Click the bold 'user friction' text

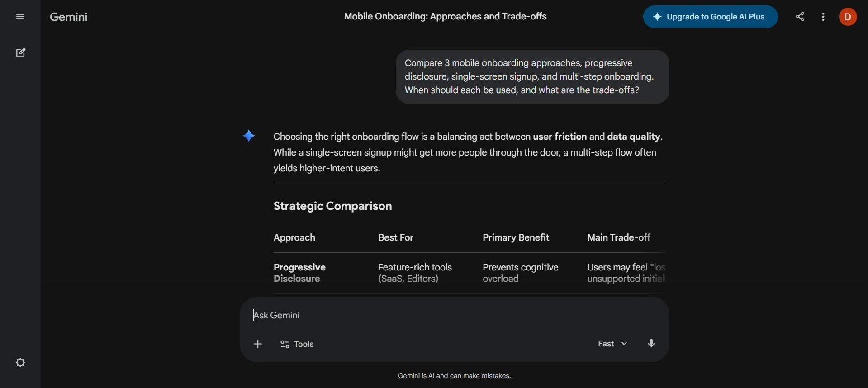[560, 137]
